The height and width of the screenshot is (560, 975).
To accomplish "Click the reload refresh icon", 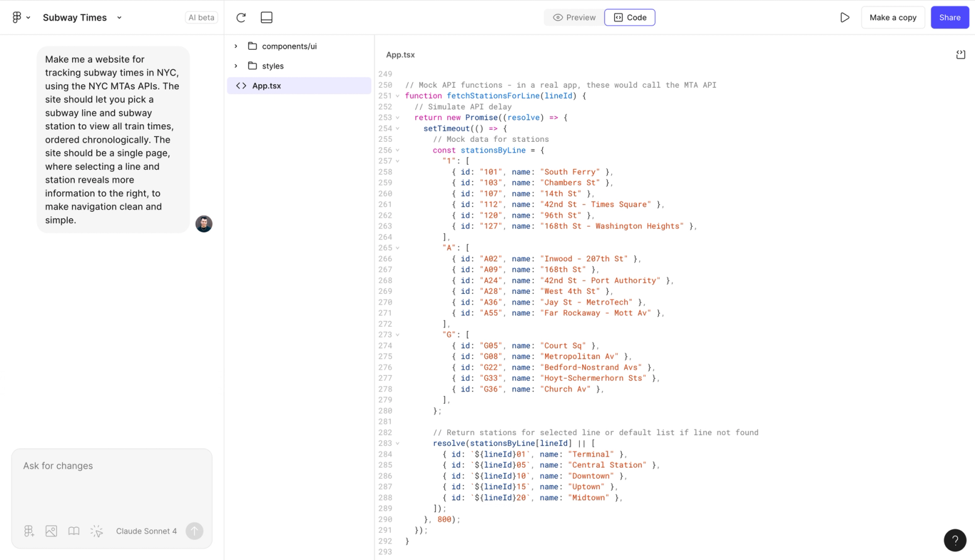I will pyautogui.click(x=241, y=18).
